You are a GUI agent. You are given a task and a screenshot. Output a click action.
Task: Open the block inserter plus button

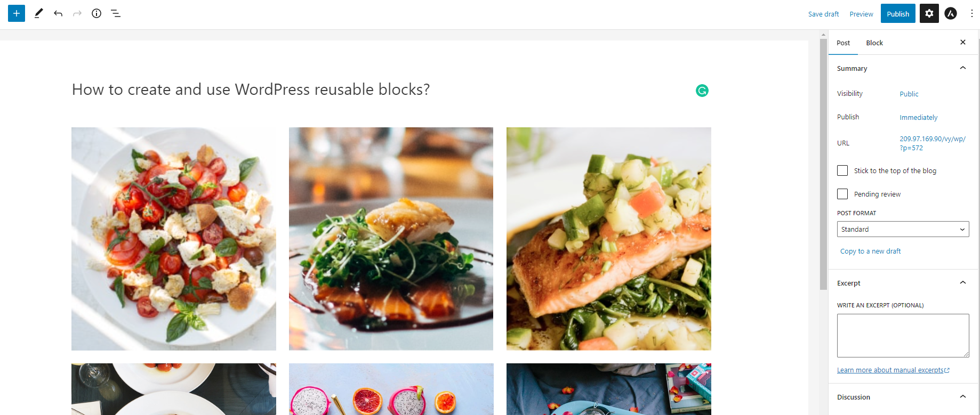coord(17,13)
